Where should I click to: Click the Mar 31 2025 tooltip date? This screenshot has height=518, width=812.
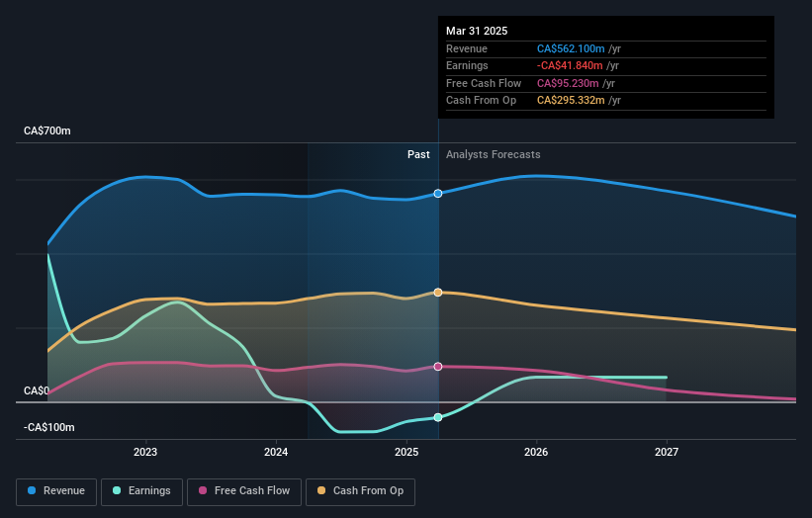477,31
